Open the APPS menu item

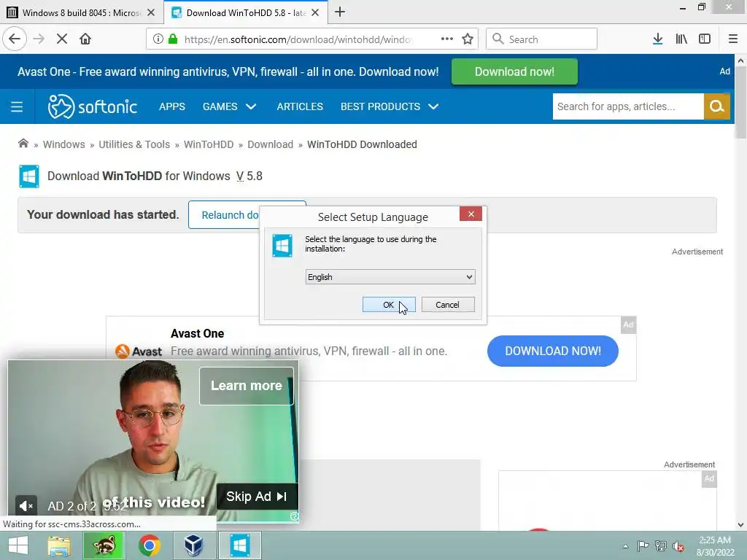172,106
